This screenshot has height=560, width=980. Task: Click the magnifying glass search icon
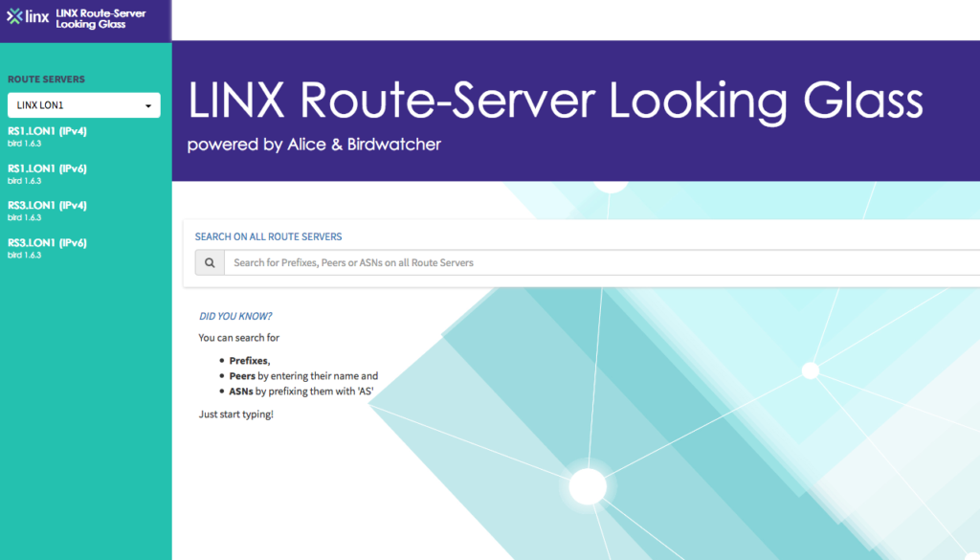[209, 261]
